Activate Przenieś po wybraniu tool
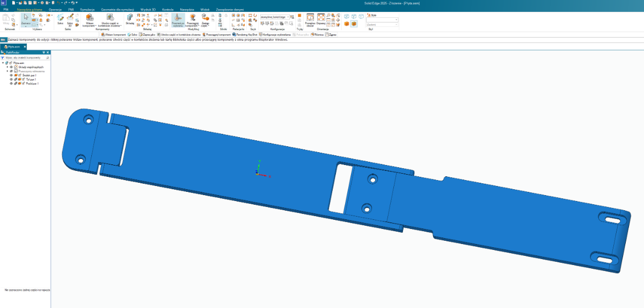 (x=178, y=19)
